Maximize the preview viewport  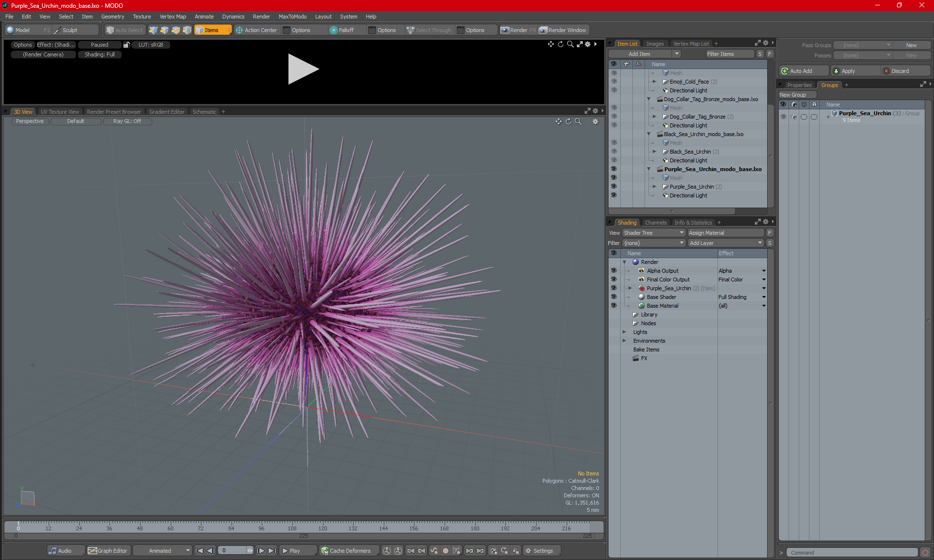pos(579,44)
